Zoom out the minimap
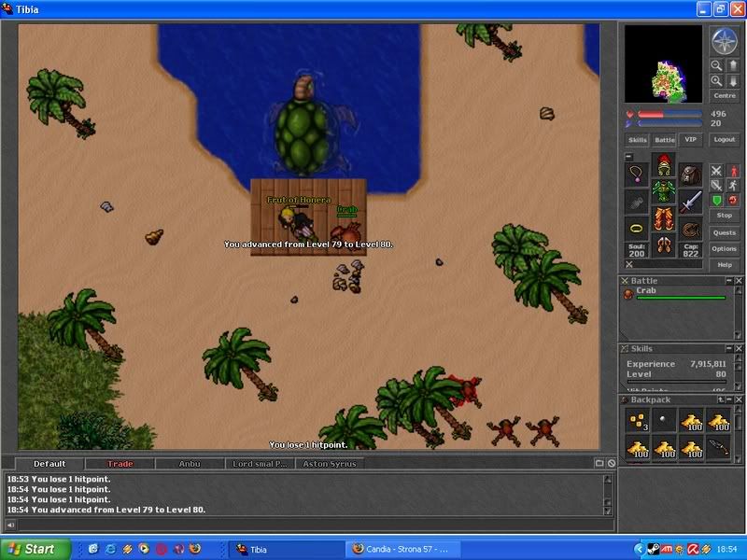This screenshot has height=560, width=747. [716, 65]
